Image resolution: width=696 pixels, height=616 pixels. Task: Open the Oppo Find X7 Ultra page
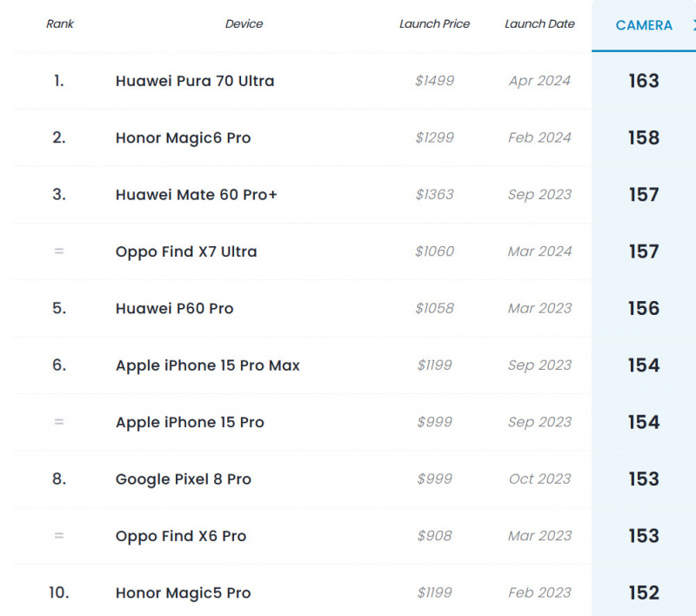tap(186, 251)
